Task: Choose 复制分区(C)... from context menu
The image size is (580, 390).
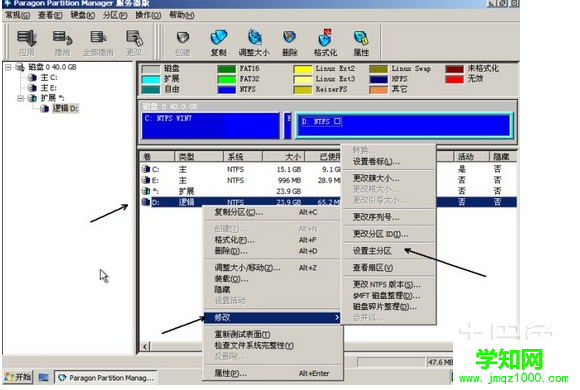Action: click(272, 212)
